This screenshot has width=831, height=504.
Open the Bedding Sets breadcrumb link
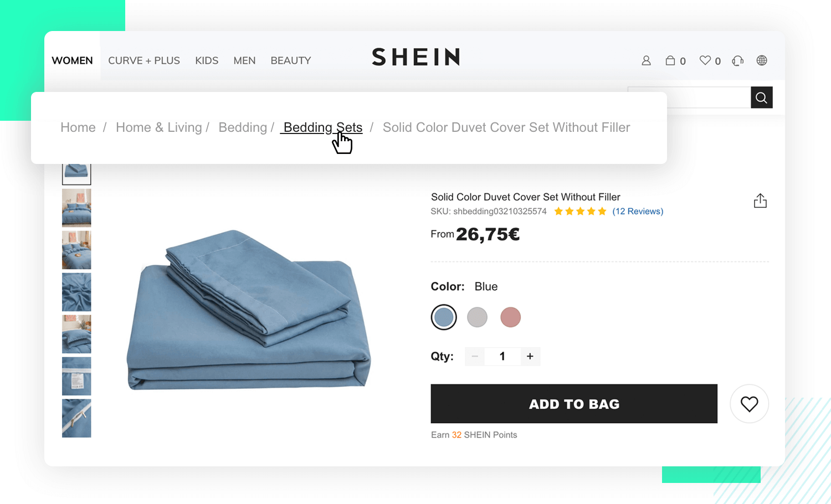click(x=322, y=127)
